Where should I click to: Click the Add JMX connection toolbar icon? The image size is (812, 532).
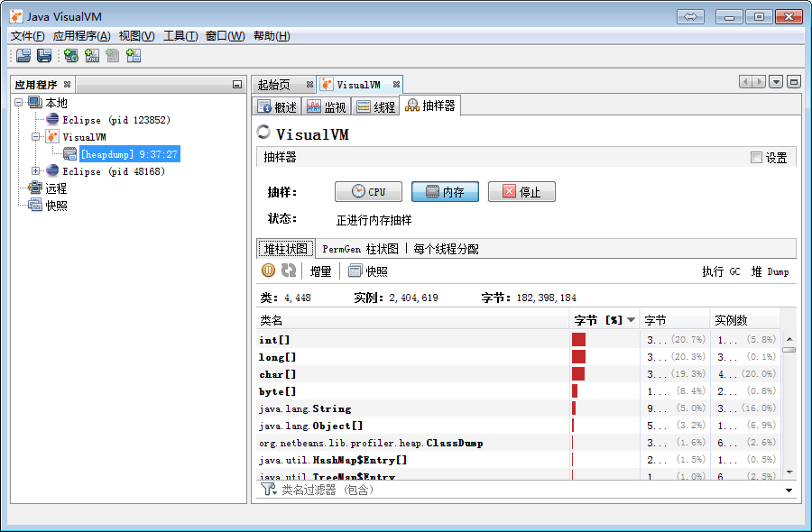tap(92, 55)
